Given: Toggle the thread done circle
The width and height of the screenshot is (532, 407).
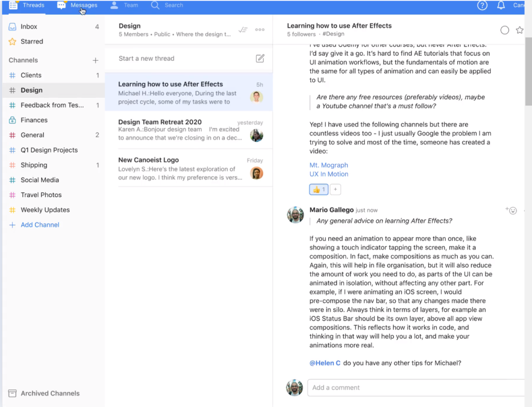Looking at the screenshot, I should [x=504, y=30].
